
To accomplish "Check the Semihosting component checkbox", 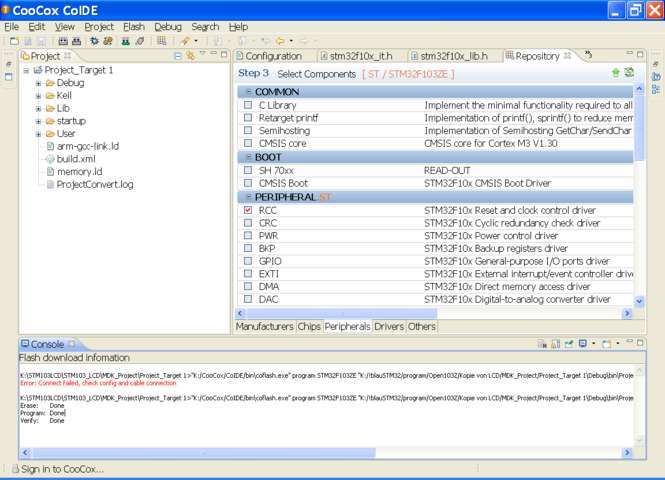I will point(248,130).
